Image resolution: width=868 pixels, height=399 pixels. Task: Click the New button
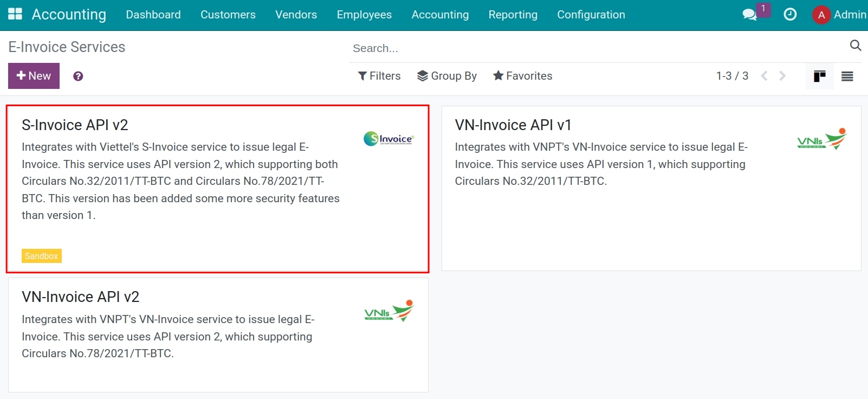(34, 76)
